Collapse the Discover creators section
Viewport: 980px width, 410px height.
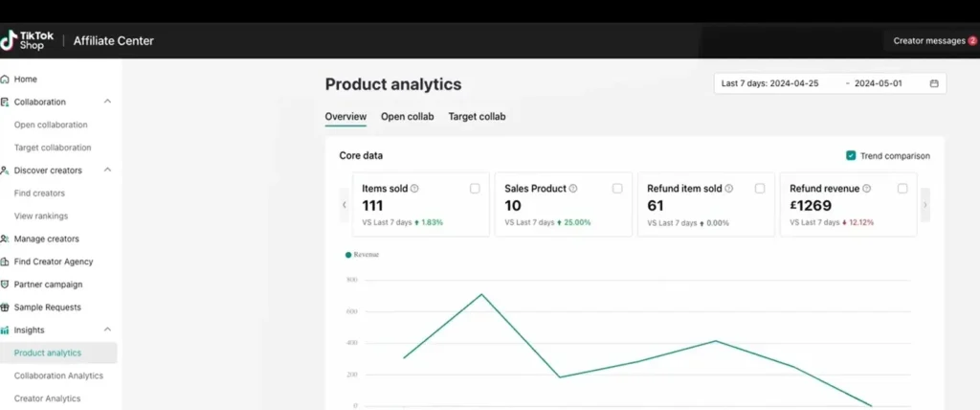click(x=107, y=171)
